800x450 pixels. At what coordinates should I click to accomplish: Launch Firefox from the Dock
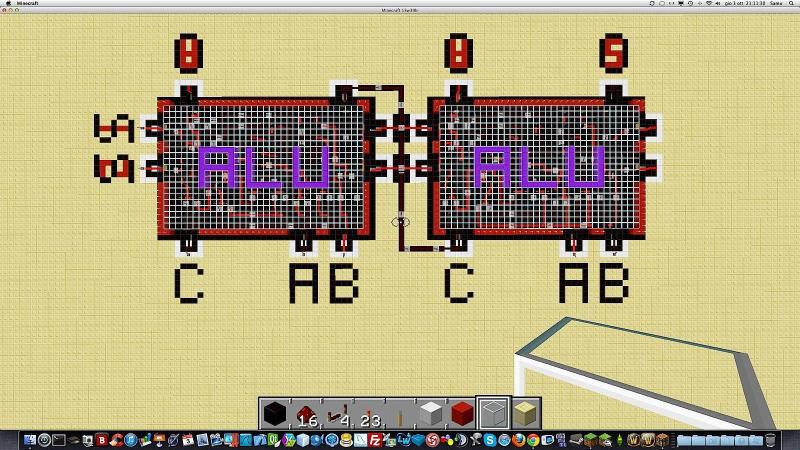[518, 440]
